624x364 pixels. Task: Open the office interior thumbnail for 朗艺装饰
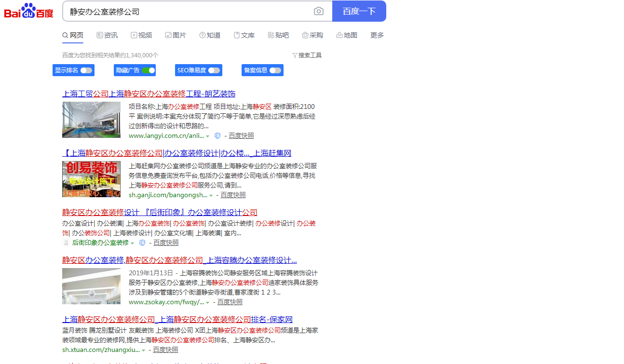[x=91, y=120]
